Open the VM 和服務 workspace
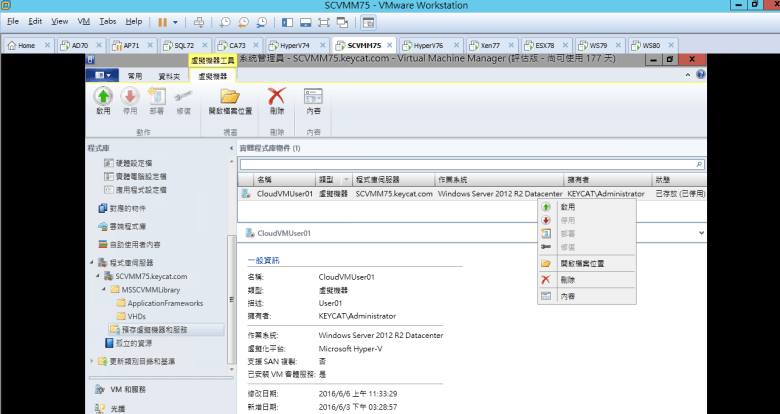 click(x=130, y=388)
